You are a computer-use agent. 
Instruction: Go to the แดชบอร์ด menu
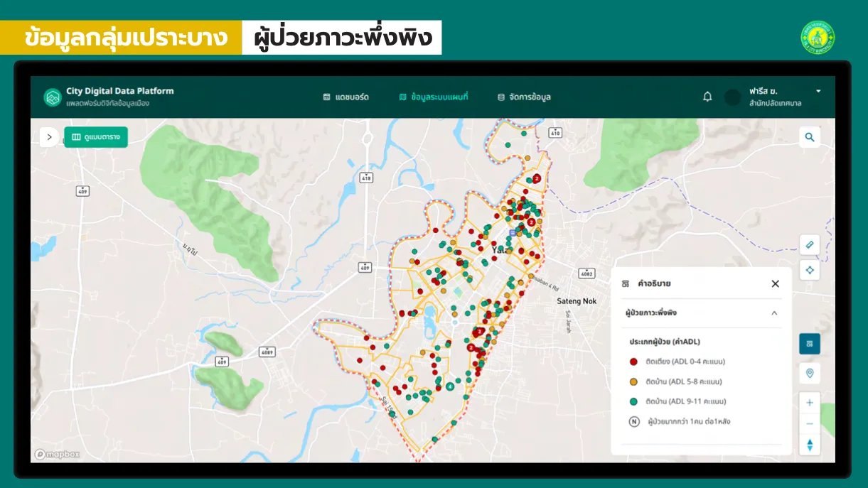point(345,97)
